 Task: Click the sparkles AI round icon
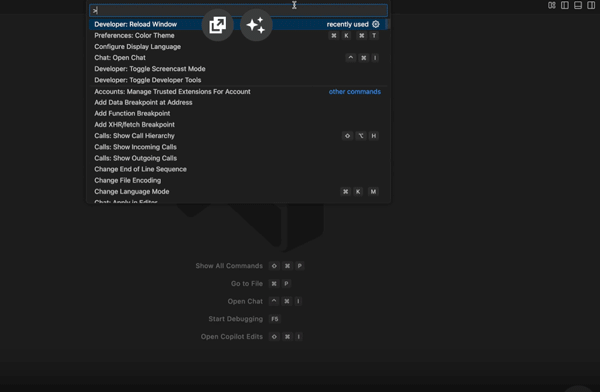pos(256,25)
